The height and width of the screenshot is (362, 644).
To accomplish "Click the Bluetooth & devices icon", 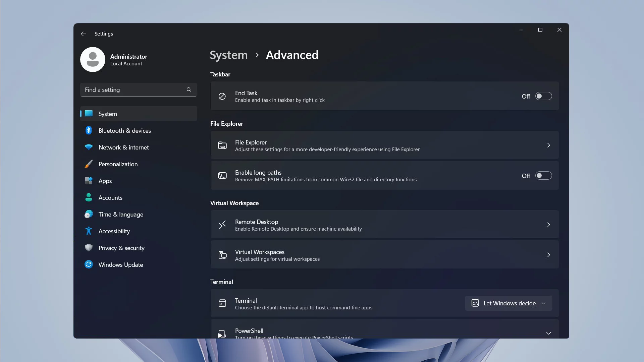I will (x=89, y=130).
